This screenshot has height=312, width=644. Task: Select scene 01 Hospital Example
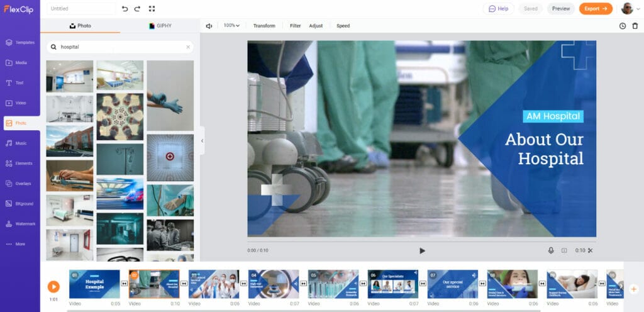94,284
